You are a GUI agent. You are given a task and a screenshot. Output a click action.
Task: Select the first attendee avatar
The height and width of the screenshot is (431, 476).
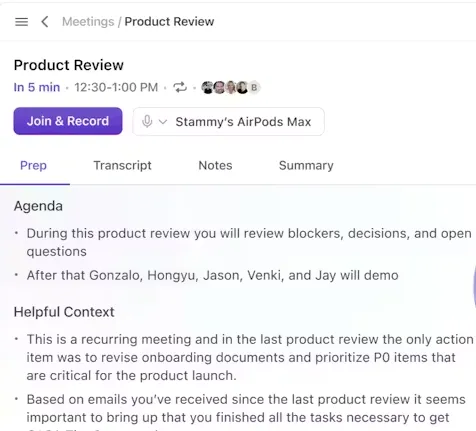point(207,87)
